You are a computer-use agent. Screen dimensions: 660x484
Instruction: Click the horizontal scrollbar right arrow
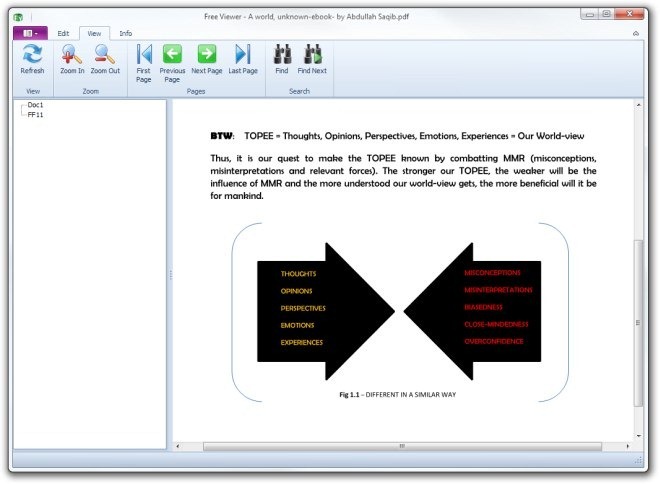[x=628, y=446]
